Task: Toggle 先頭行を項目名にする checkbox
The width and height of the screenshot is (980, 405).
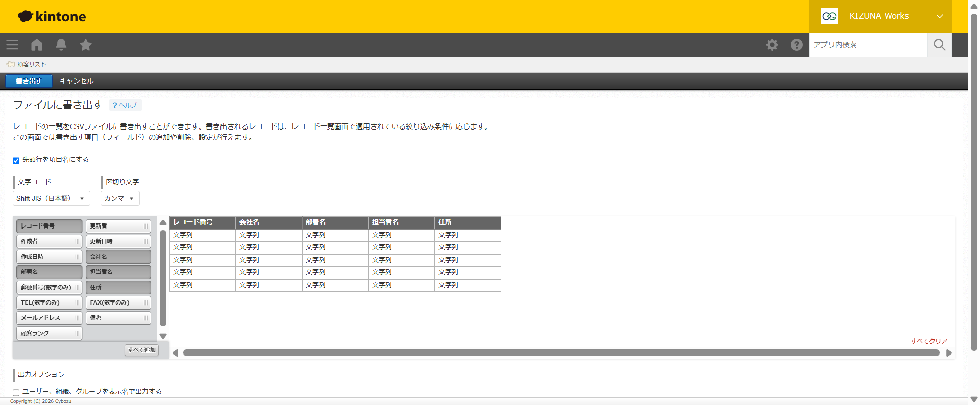Action: [16, 160]
